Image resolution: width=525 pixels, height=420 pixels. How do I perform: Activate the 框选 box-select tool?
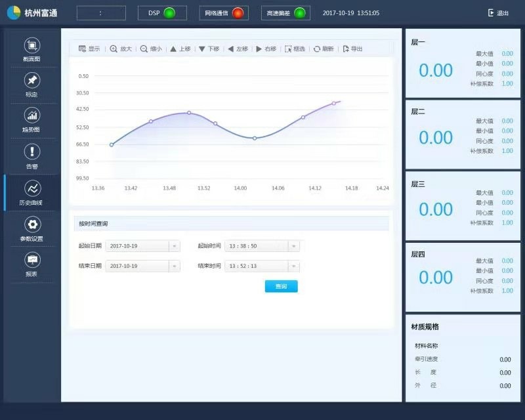[x=295, y=49]
